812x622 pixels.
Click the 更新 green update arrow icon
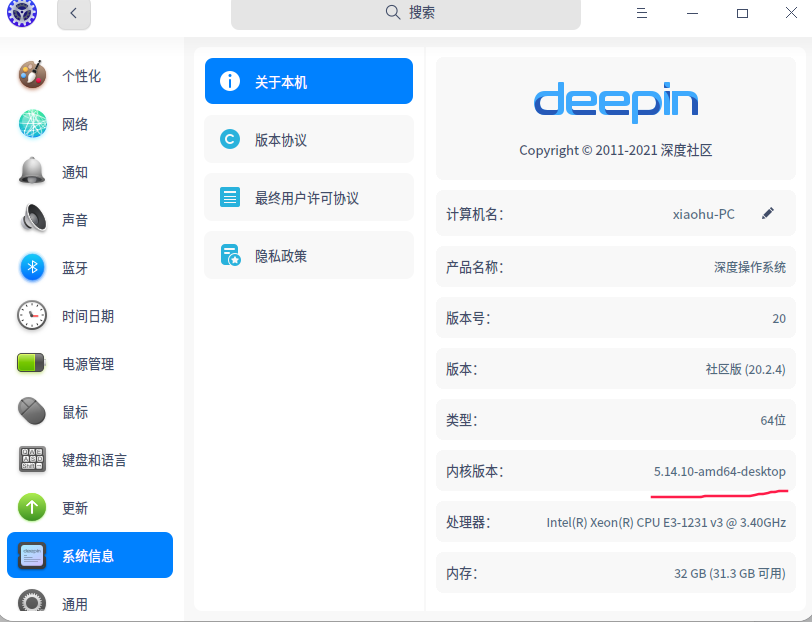[32, 508]
